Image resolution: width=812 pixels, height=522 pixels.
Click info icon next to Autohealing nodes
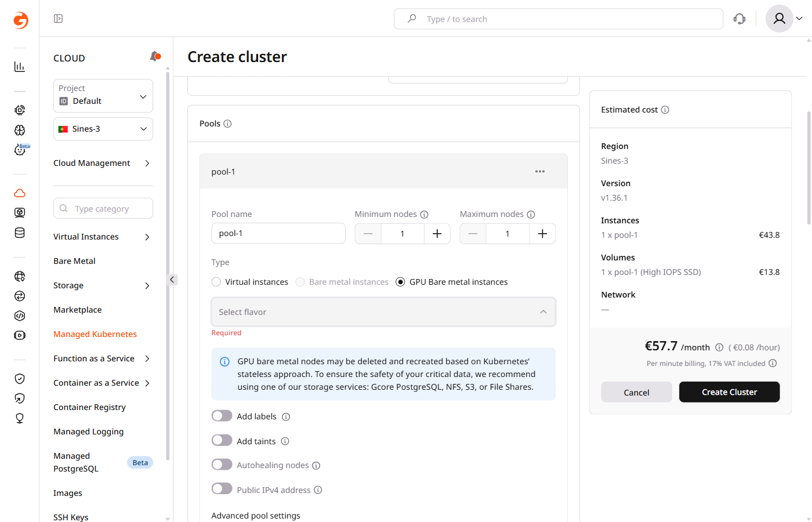(316, 466)
